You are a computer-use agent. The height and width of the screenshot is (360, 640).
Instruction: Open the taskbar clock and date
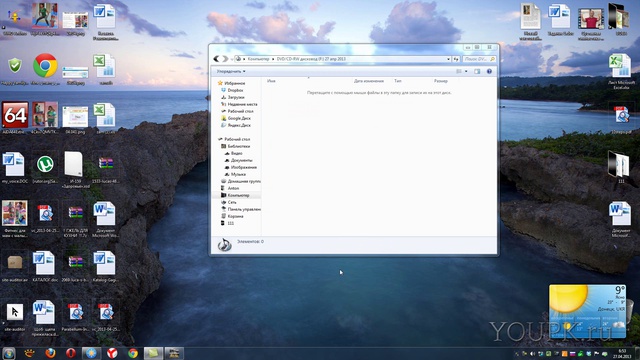pyautogui.click(x=622, y=353)
